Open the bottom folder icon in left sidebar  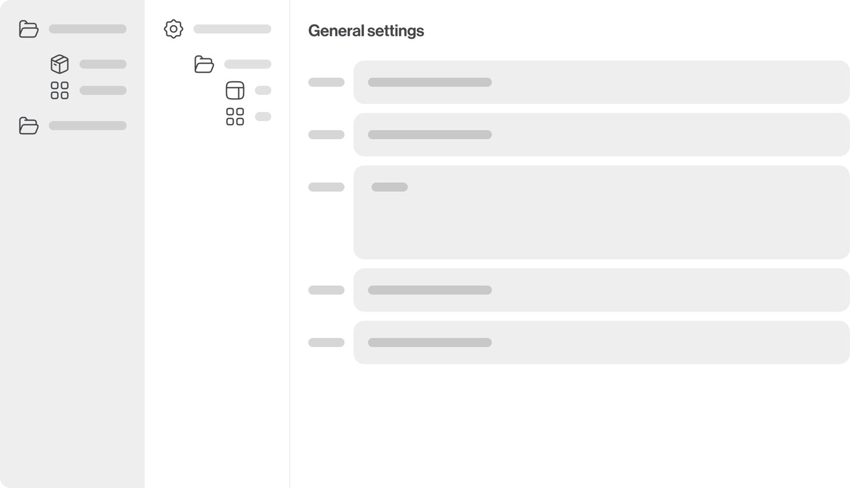click(x=29, y=126)
